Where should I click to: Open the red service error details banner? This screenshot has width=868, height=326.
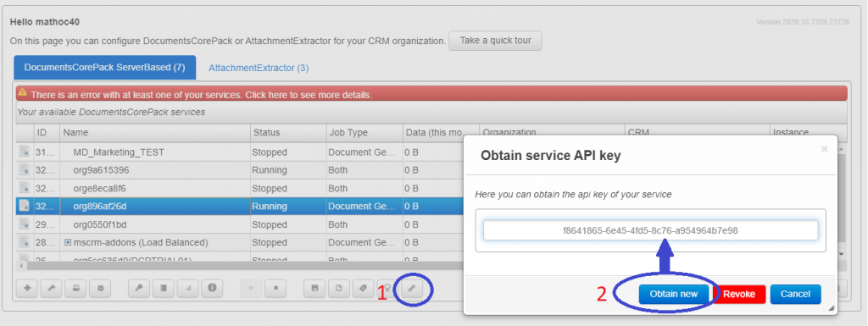(x=431, y=94)
